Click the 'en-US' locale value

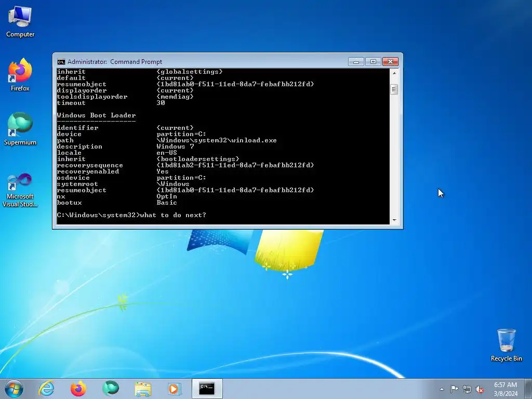pos(167,153)
